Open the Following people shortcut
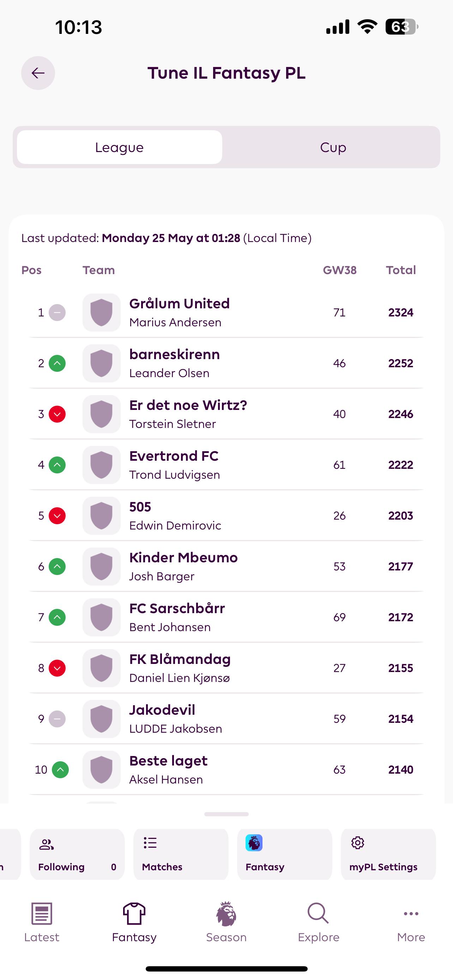The width and height of the screenshot is (453, 980). coord(77,854)
